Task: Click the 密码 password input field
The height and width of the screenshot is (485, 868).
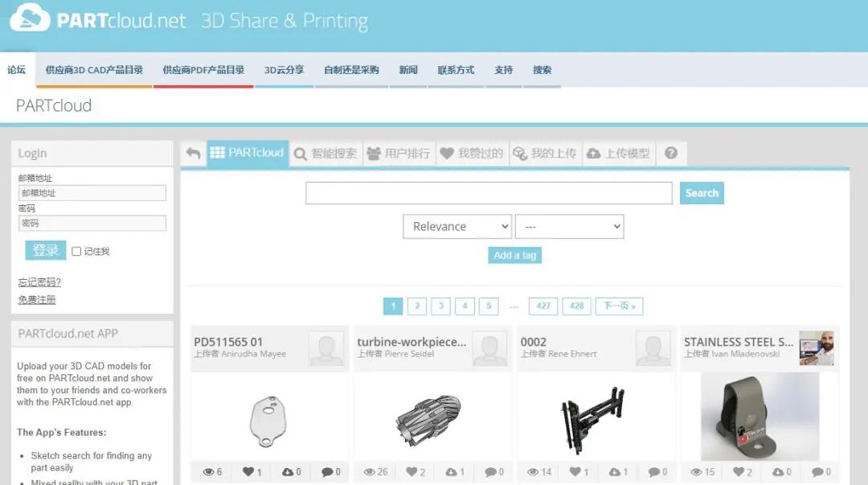Action: tap(92, 223)
